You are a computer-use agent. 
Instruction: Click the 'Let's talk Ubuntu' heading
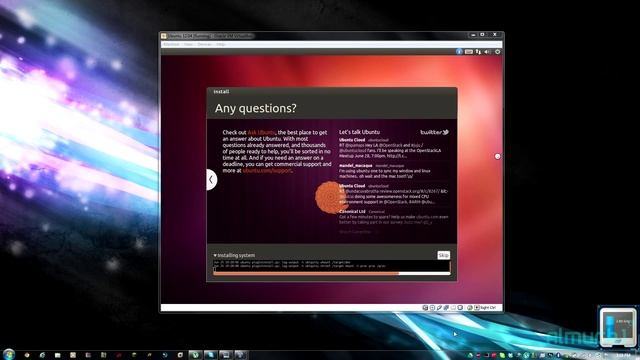(x=359, y=132)
